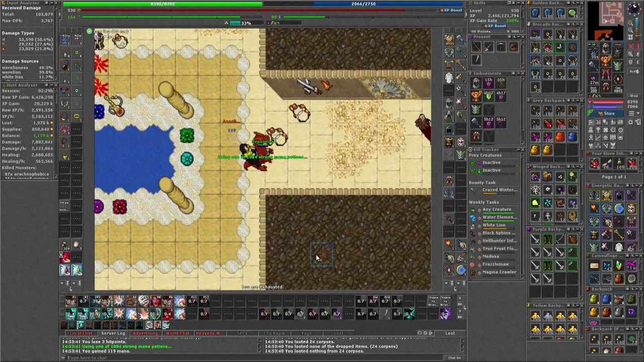Select the Crazed Winter bounty task
Image resolution: width=644 pixels, height=362 pixels.
[500, 190]
